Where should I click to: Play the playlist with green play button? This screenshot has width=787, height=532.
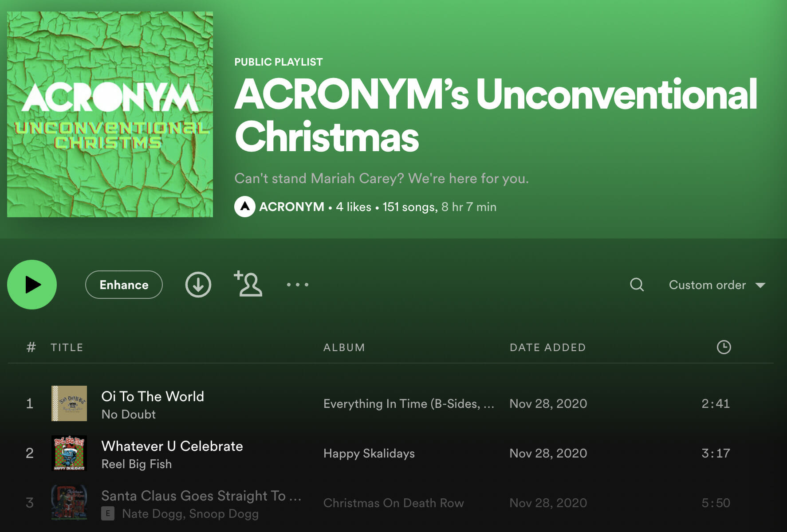pyautogui.click(x=32, y=285)
